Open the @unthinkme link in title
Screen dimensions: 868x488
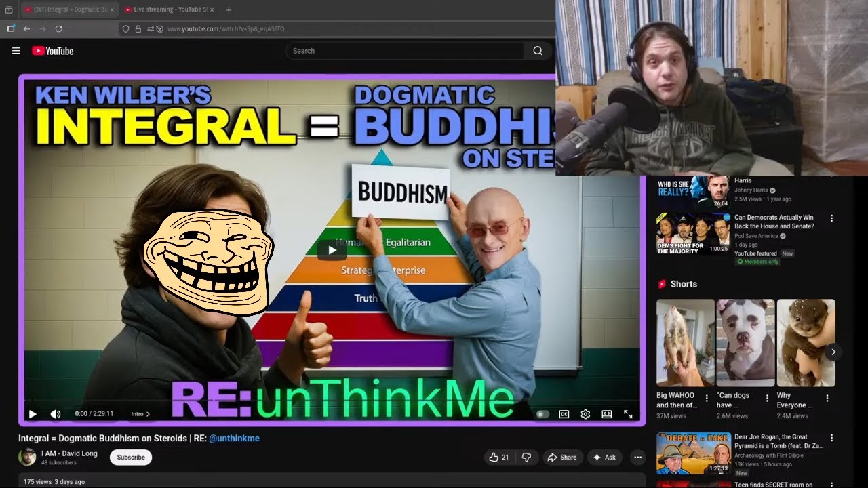(x=234, y=439)
